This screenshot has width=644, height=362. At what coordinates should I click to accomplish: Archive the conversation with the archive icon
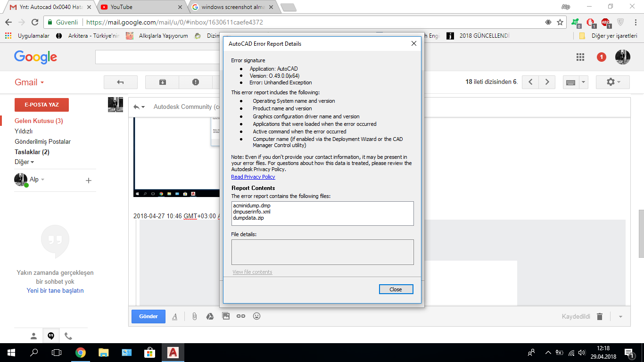click(x=162, y=82)
